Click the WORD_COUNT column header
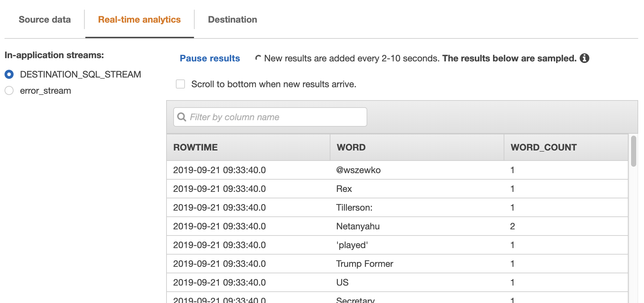This screenshot has height=303, width=644. [x=543, y=147]
